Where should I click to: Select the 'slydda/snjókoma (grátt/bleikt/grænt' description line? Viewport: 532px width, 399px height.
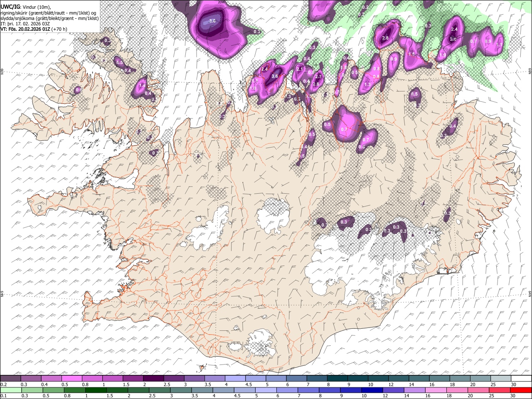pos(49,18)
